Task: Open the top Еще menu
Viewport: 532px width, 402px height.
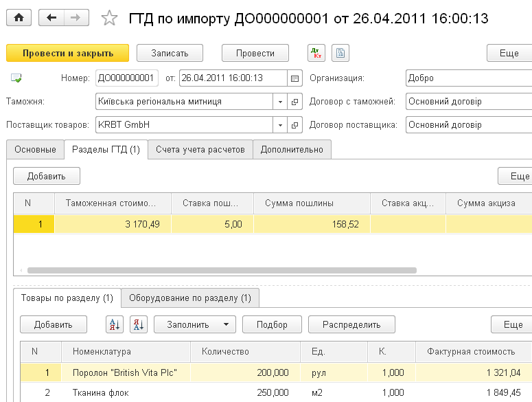Action: click(x=509, y=53)
